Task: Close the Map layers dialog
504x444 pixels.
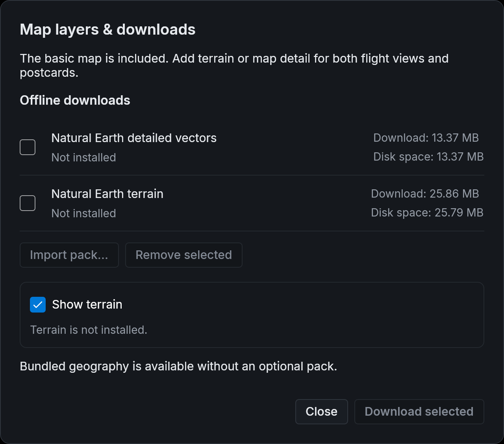Action: coord(322,412)
